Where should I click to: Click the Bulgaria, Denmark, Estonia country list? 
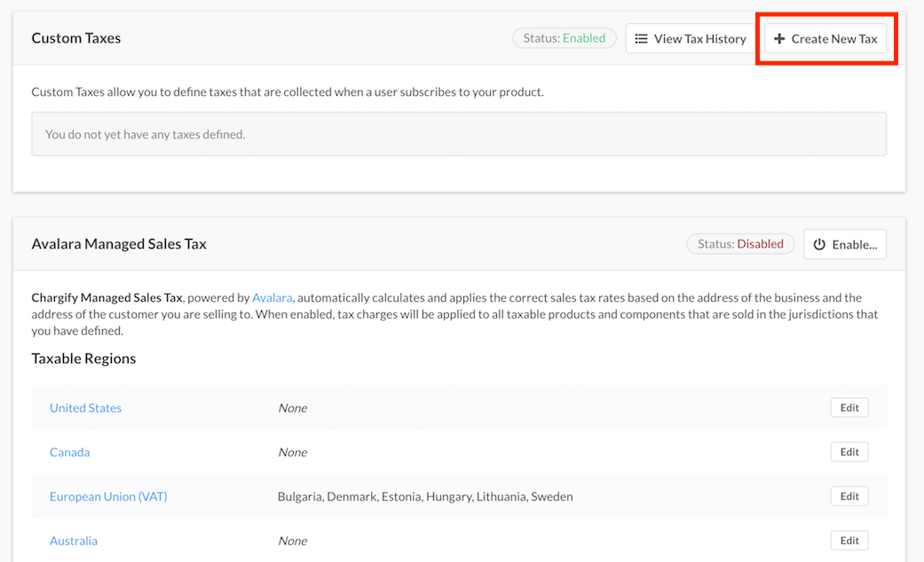425,496
